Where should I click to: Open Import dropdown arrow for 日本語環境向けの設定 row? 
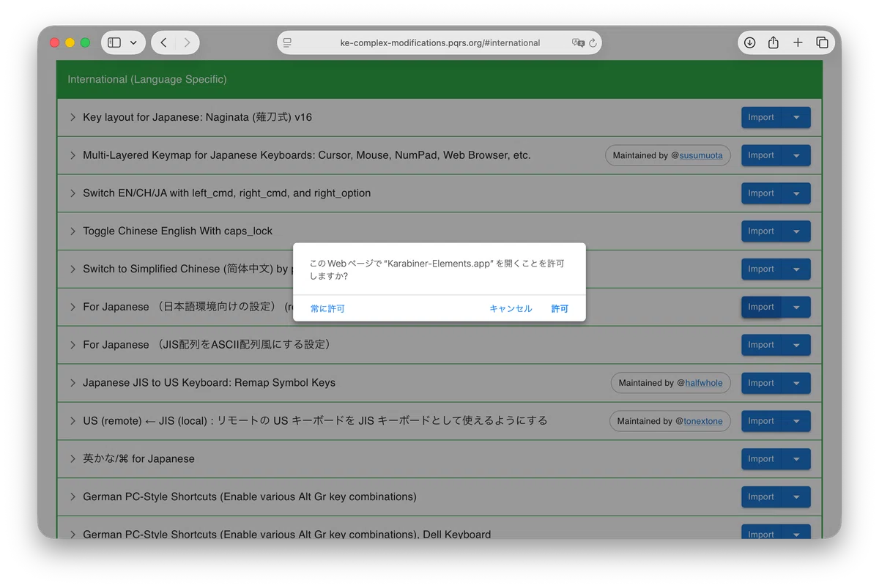pyautogui.click(x=796, y=307)
